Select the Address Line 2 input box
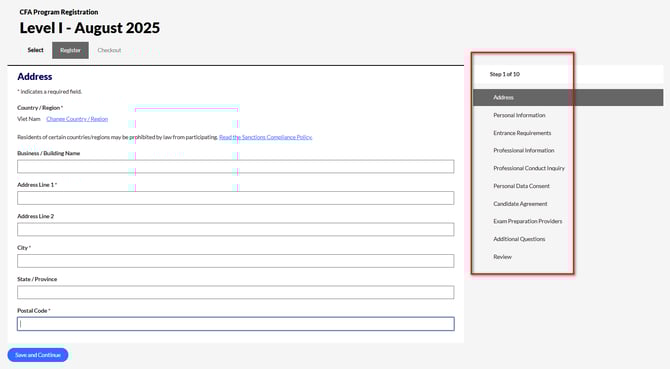 click(x=235, y=229)
